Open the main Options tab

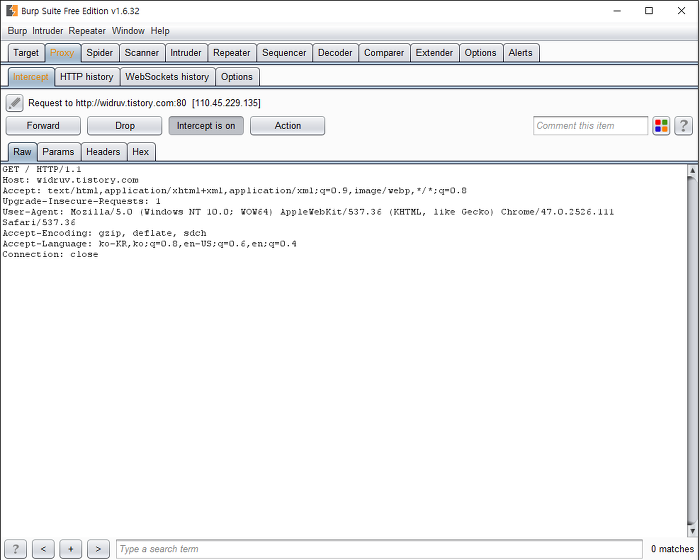[x=480, y=53]
